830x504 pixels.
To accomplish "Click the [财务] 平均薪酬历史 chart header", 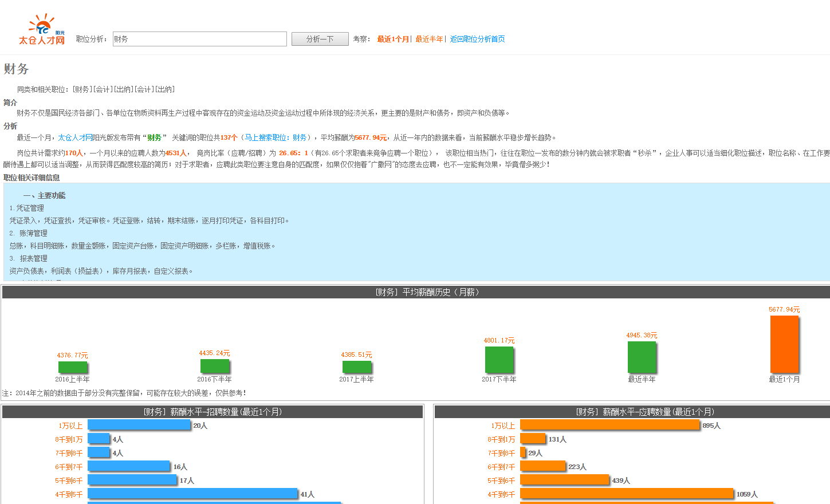I will click(415, 292).
